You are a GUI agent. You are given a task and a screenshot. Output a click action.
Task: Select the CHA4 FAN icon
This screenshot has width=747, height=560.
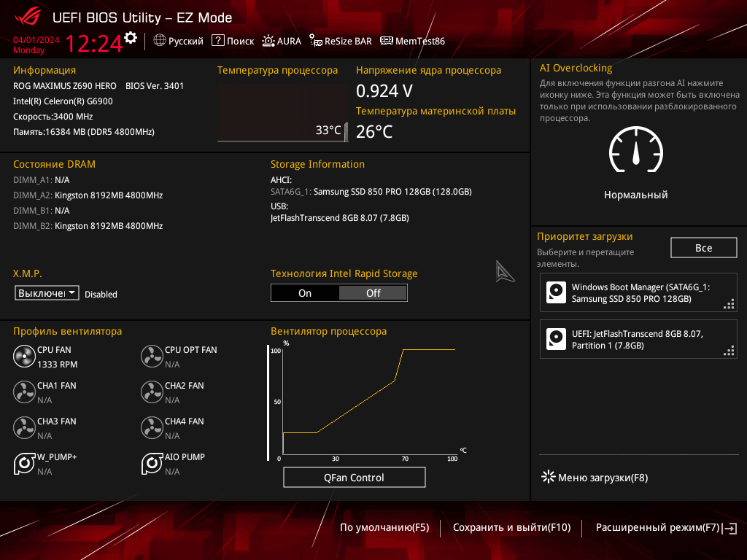point(152,428)
